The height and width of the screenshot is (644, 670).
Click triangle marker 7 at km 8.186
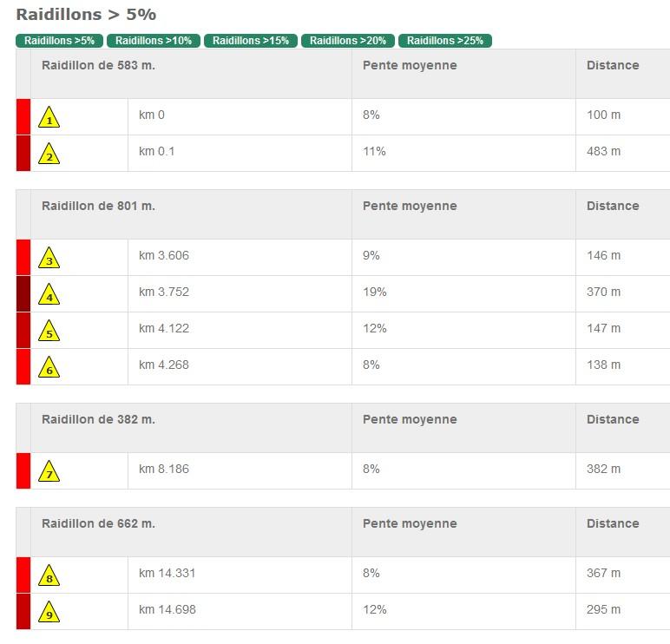(x=49, y=471)
